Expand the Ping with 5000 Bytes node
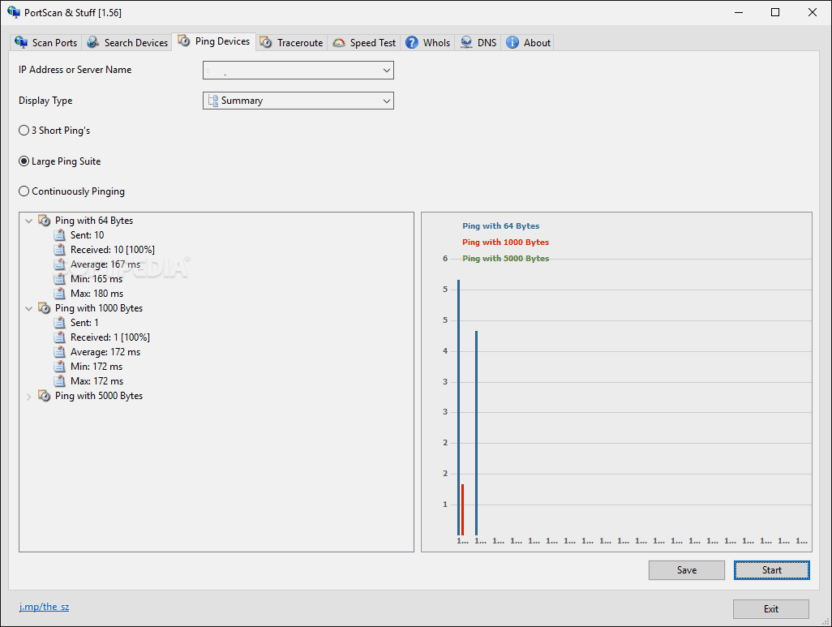This screenshot has height=627, width=832. pyautogui.click(x=29, y=396)
